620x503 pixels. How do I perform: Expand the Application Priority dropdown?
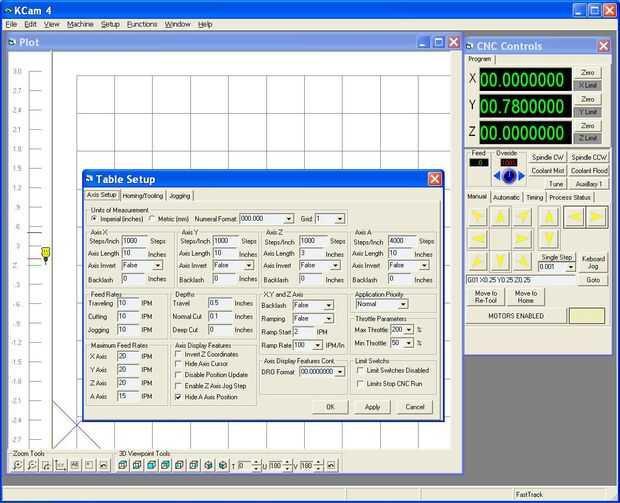[403, 305]
